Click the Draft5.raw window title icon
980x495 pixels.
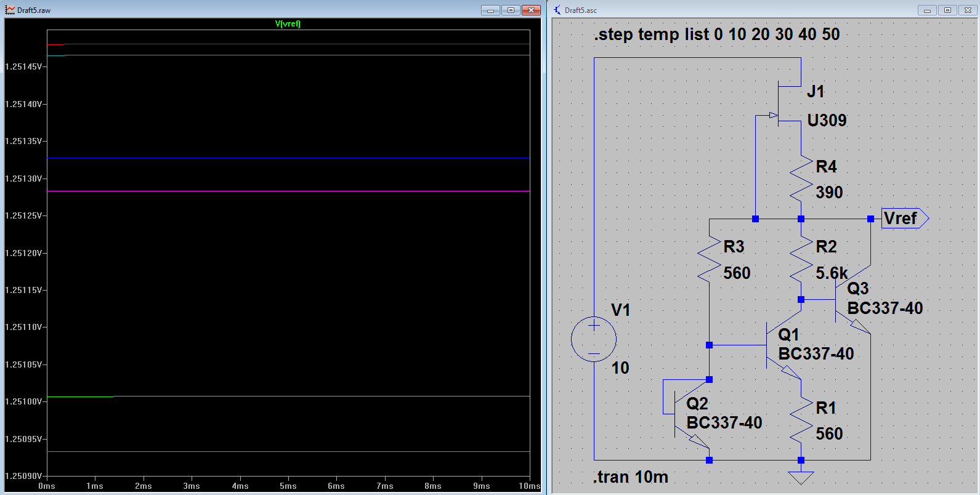(10, 10)
